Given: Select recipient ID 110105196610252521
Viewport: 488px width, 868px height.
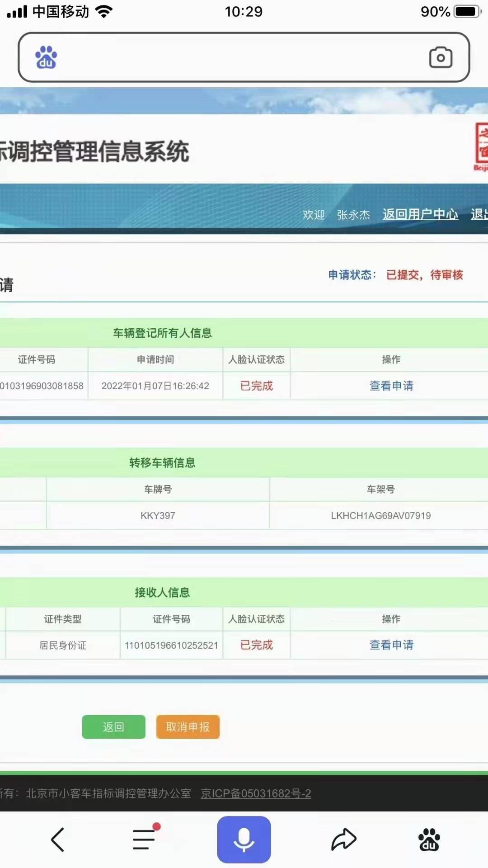Looking at the screenshot, I should point(171,645).
